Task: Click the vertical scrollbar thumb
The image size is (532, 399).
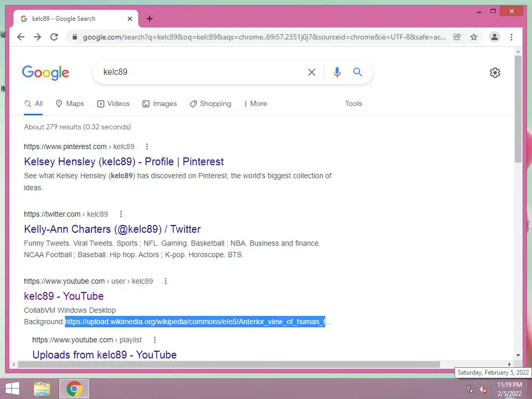Action: click(x=518, y=109)
